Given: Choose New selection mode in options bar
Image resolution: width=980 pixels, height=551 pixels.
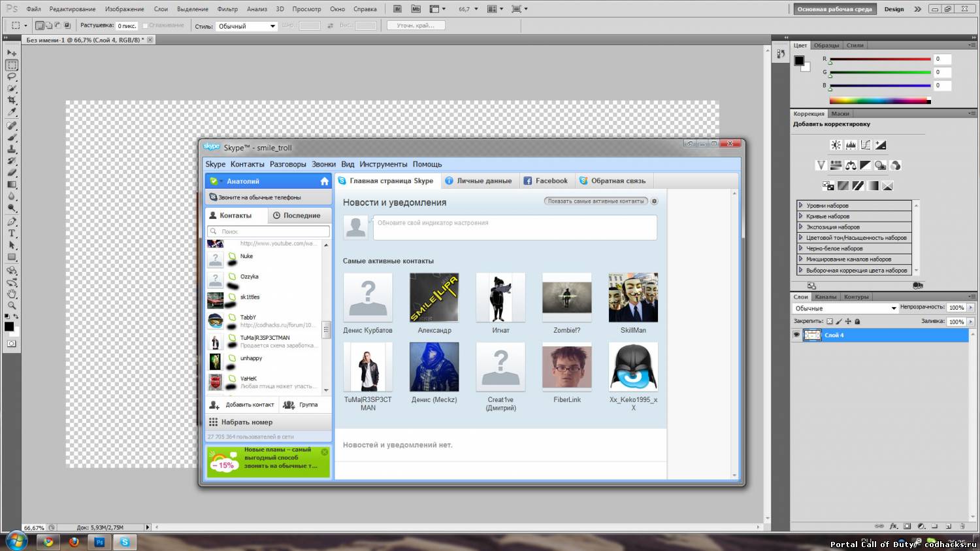Looking at the screenshot, I should pos(40,26).
